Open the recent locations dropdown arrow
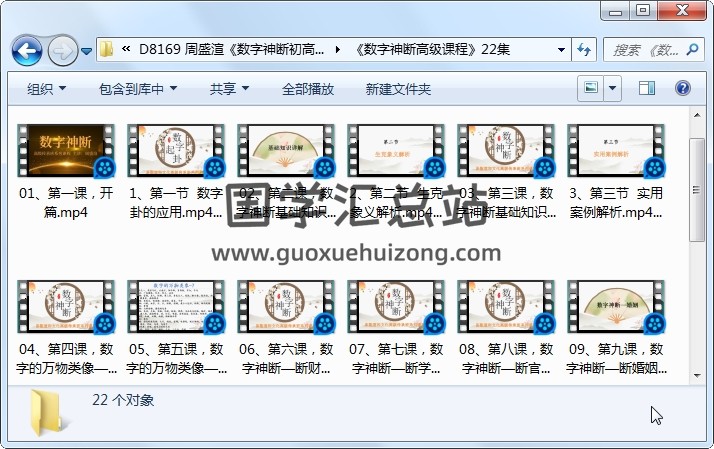The height and width of the screenshot is (449, 714). click(87, 50)
